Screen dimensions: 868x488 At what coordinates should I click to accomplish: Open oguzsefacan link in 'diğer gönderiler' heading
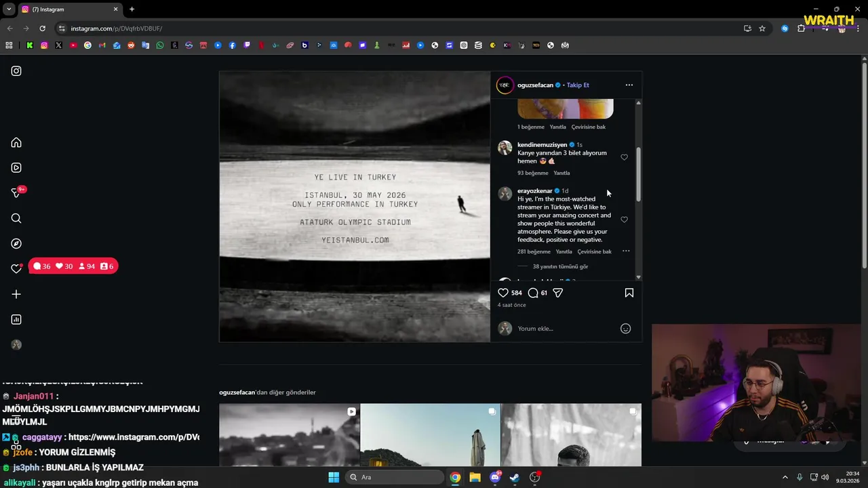(x=237, y=392)
